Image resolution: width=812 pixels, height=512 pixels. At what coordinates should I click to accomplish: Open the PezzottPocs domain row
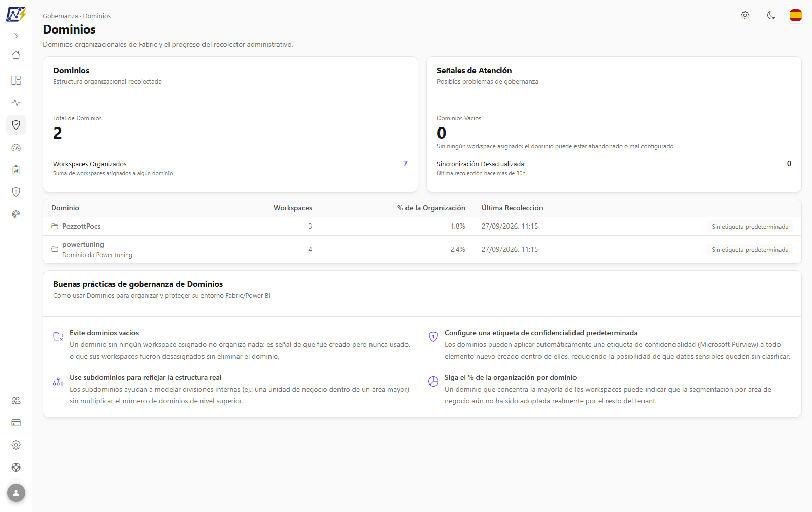click(x=422, y=227)
